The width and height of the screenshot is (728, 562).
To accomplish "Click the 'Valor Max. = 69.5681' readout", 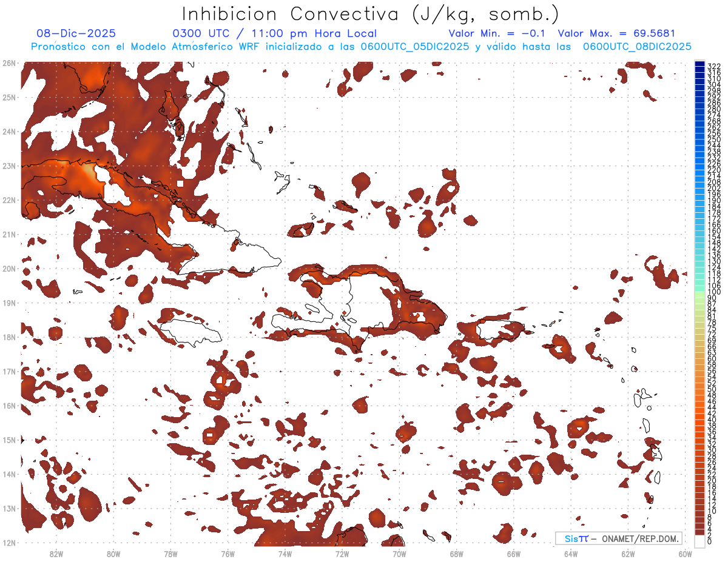I will tap(616, 34).
